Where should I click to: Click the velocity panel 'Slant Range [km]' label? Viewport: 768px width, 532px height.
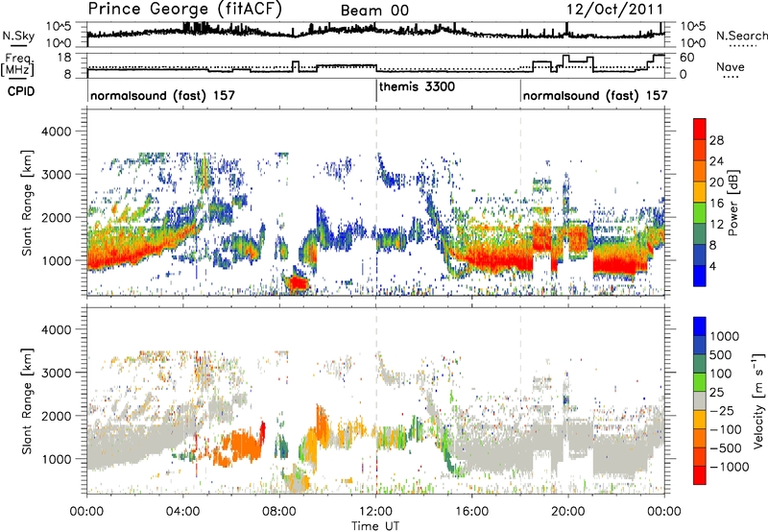27,401
